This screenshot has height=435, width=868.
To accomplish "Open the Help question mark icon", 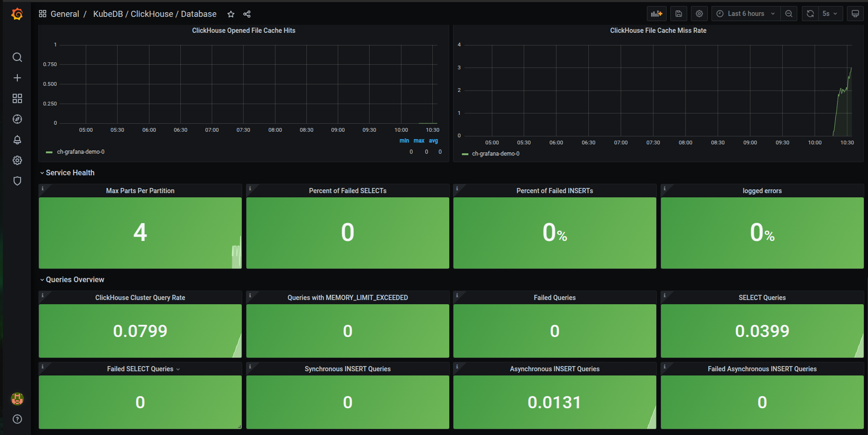I will [17, 419].
